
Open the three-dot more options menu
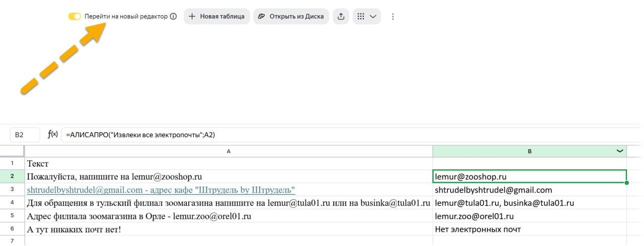click(393, 16)
